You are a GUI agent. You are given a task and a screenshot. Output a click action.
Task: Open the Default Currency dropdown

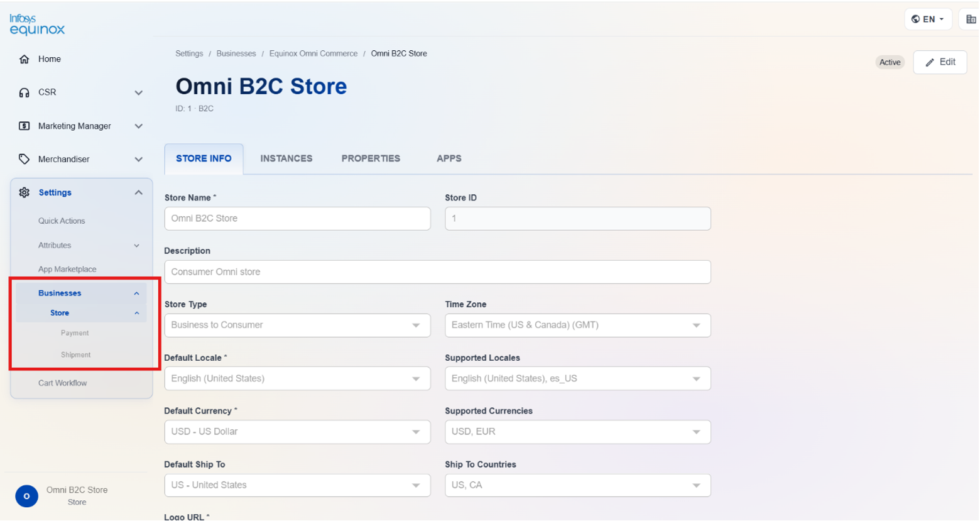coord(297,432)
